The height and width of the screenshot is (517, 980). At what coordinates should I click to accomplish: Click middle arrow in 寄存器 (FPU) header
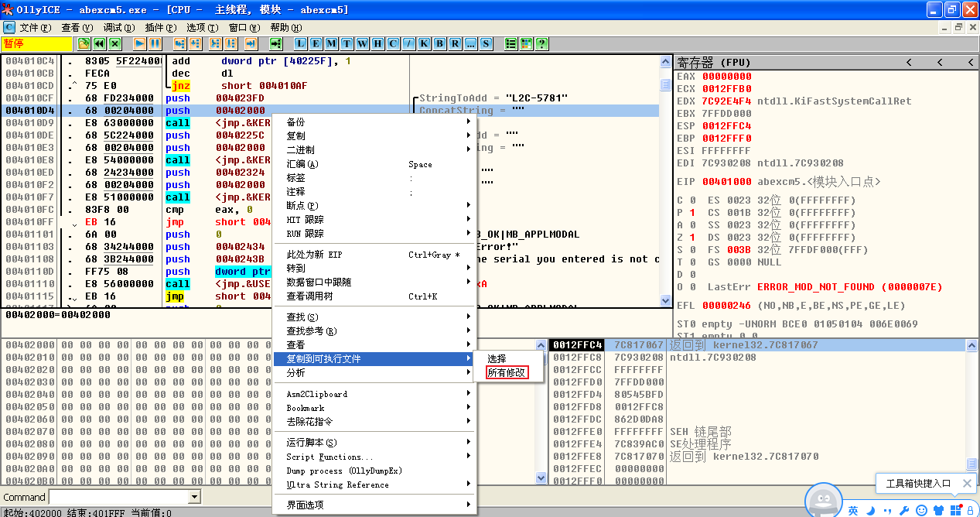pyautogui.click(x=940, y=62)
